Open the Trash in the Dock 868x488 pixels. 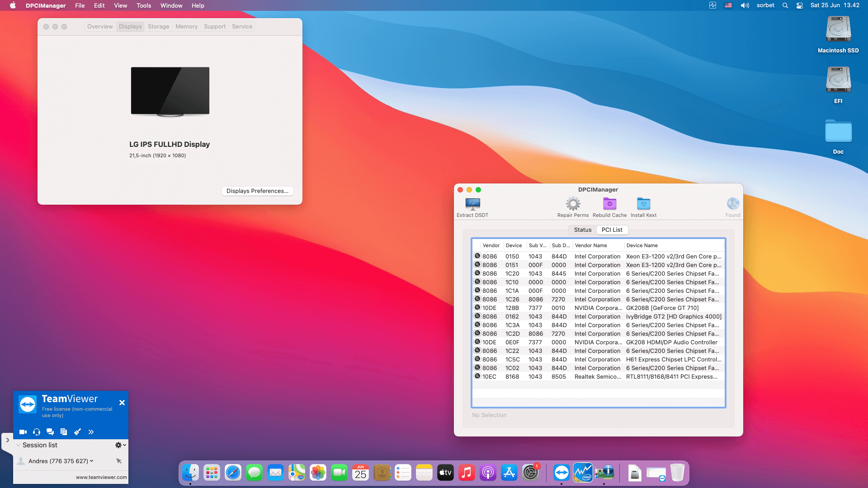pyautogui.click(x=677, y=473)
